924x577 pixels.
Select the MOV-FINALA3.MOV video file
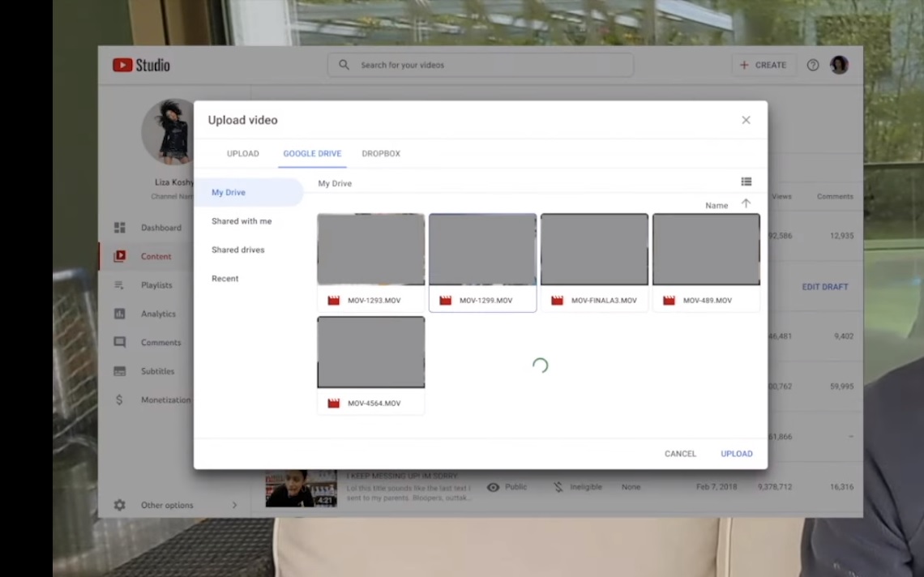(x=594, y=250)
